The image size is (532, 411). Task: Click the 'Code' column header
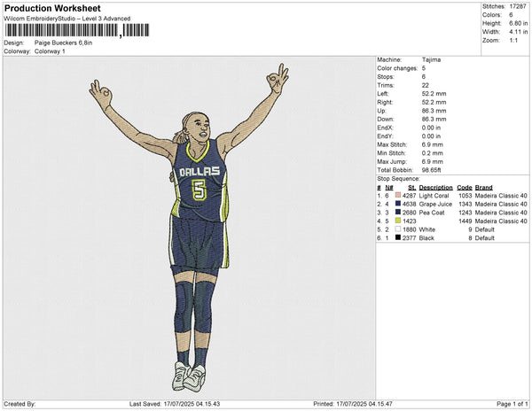pos(465,188)
